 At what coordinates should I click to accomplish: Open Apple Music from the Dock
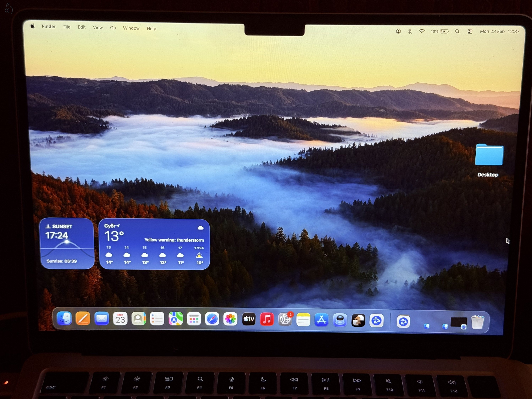267,319
